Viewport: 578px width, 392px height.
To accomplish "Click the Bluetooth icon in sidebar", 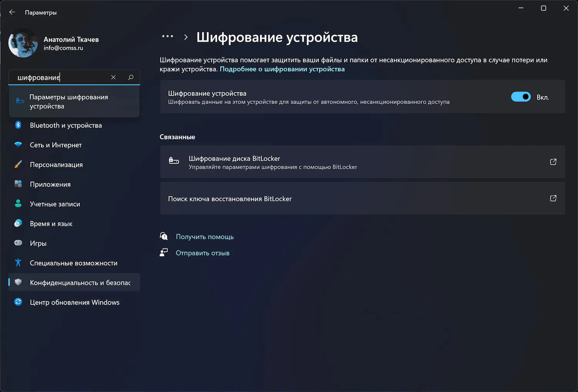I will 18,125.
